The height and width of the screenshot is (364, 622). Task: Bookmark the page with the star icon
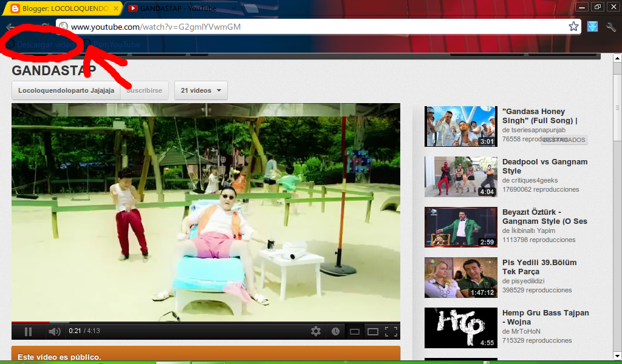[573, 27]
